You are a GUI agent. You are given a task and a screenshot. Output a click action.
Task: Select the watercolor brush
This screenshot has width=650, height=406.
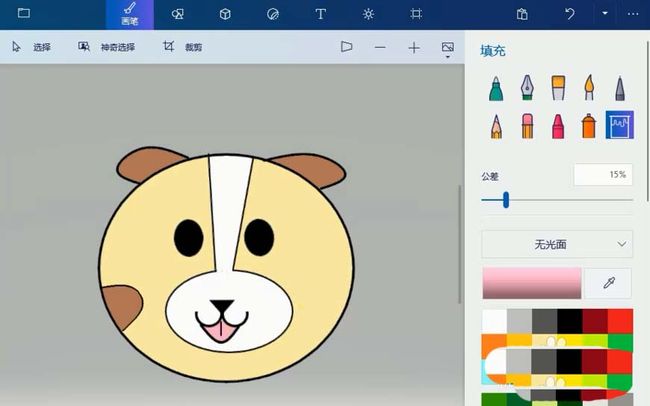pos(589,87)
